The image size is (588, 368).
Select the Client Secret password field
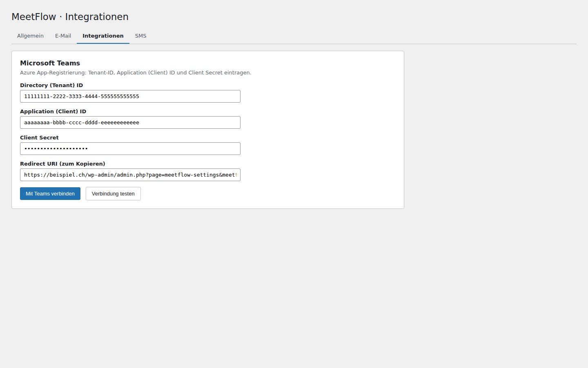130,149
